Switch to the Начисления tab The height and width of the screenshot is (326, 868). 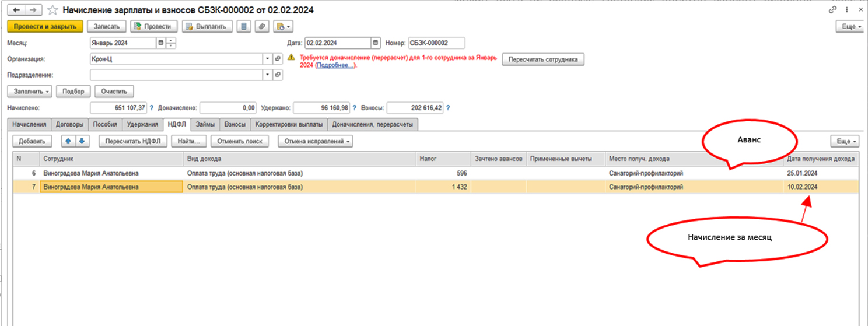(x=29, y=124)
